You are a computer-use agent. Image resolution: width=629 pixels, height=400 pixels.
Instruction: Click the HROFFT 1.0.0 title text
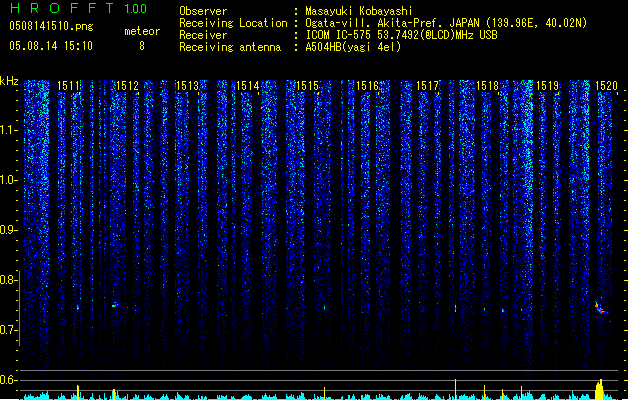[78, 8]
